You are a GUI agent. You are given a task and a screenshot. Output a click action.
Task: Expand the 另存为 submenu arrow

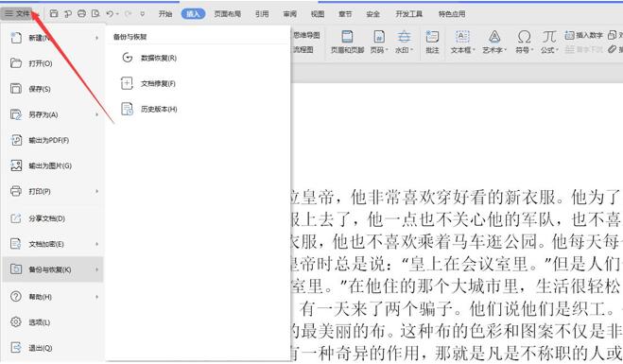tap(96, 114)
